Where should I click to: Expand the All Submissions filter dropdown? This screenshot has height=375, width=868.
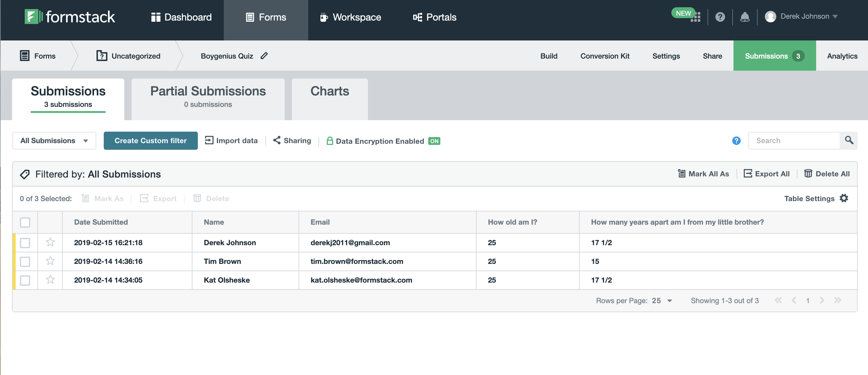point(54,141)
